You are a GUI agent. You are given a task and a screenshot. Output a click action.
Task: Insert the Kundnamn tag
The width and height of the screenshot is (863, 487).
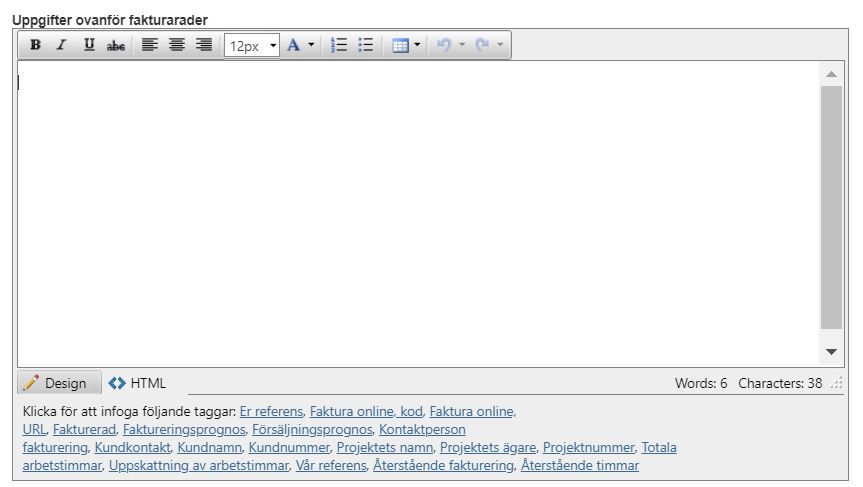click(209, 448)
